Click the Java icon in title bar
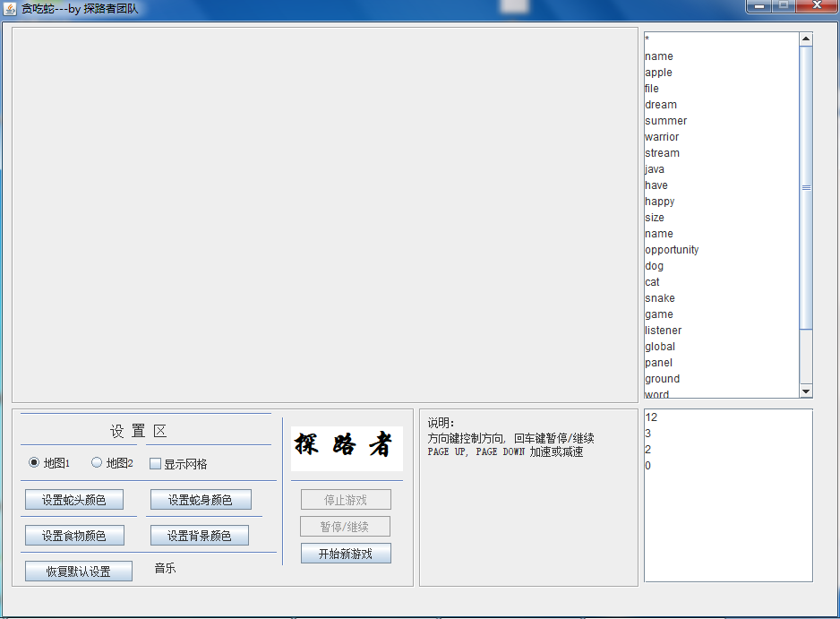840x619 pixels. (x=10, y=9)
